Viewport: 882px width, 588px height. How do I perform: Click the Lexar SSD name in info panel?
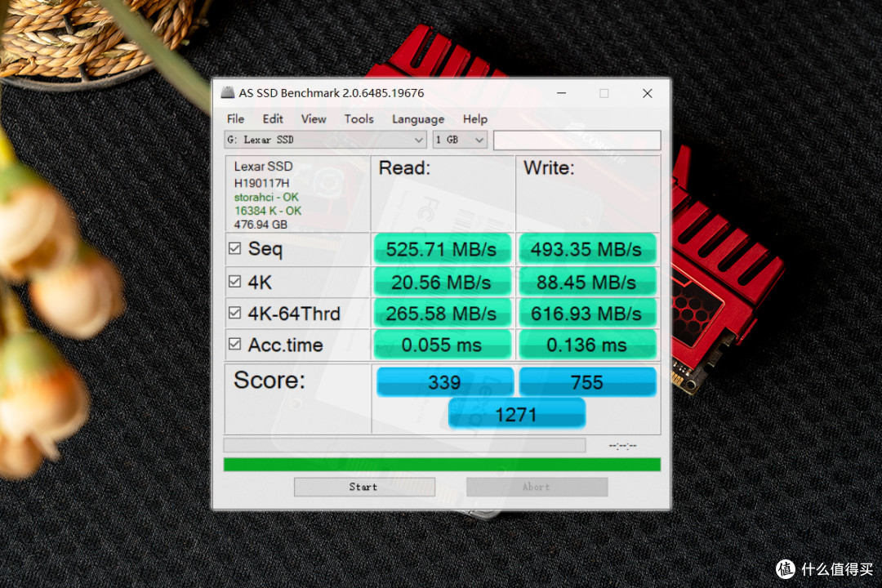pos(263,167)
